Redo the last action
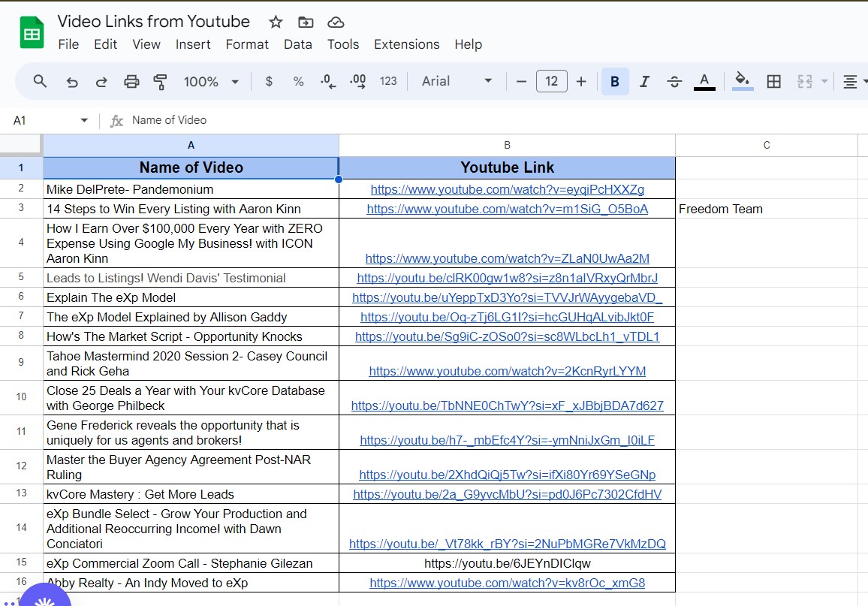868x606 pixels. coord(101,82)
